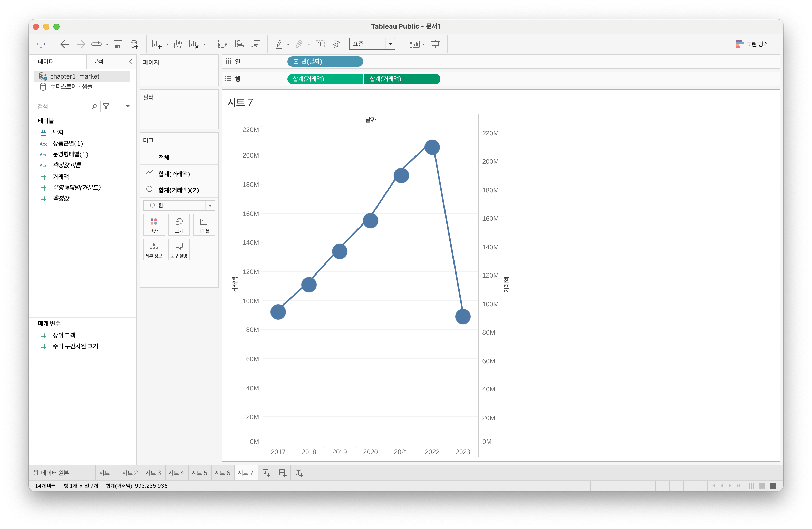The width and height of the screenshot is (812, 529).
Task: Toggle the field filter funnel icon
Action: point(106,106)
